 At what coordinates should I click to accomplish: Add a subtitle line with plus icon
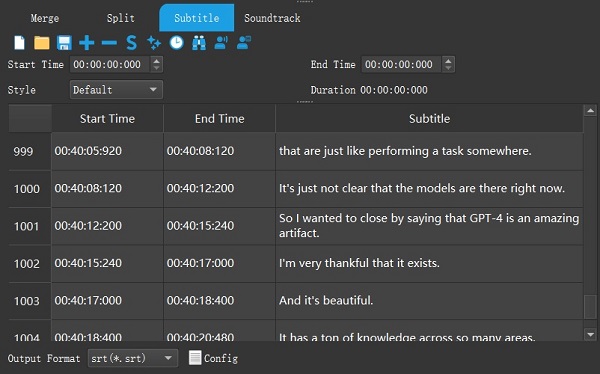[x=87, y=42]
